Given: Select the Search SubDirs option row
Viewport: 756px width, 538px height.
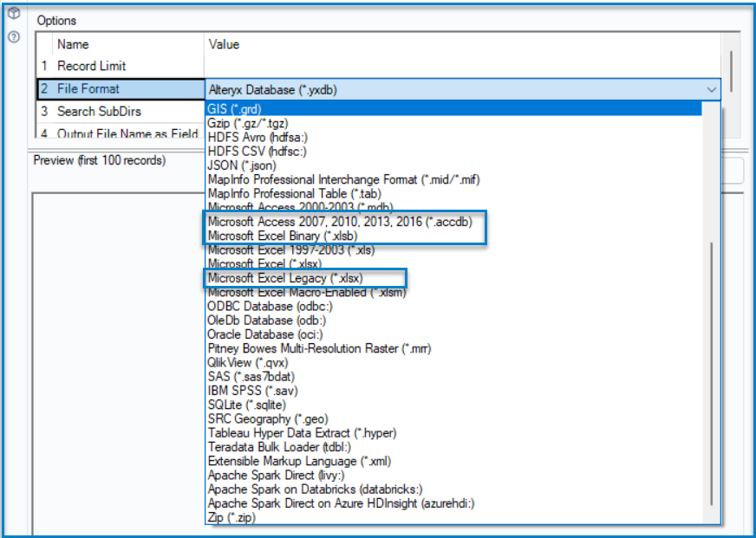Looking at the screenshot, I should (x=99, y=111).
